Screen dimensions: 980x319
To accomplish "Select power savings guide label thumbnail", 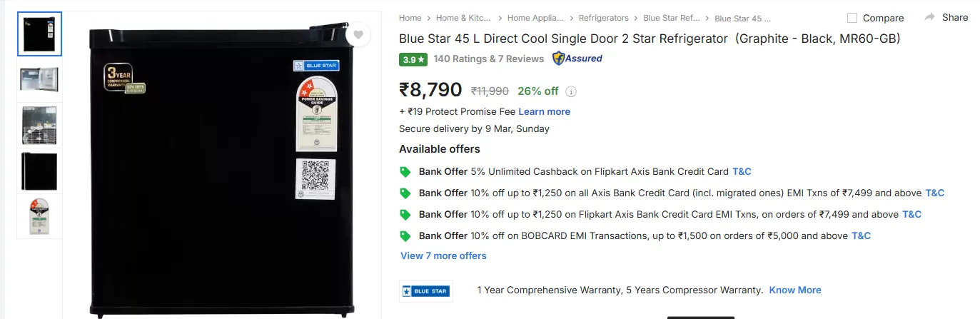I will click(x=39, y=216).
